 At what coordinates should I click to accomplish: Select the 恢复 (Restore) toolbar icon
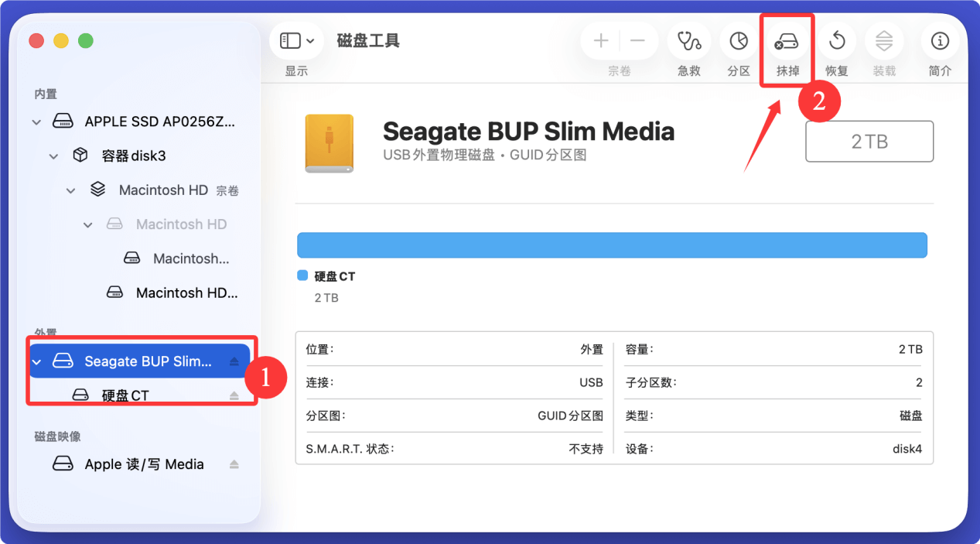(x=836, y=41)
